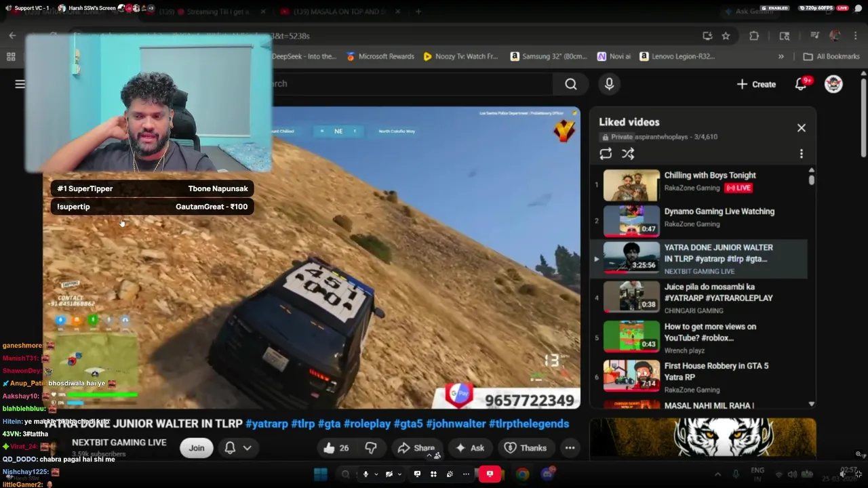Screen dimensions: 868x488
Task: Click the red stop sharing button
Action: [x=490, y=474]
